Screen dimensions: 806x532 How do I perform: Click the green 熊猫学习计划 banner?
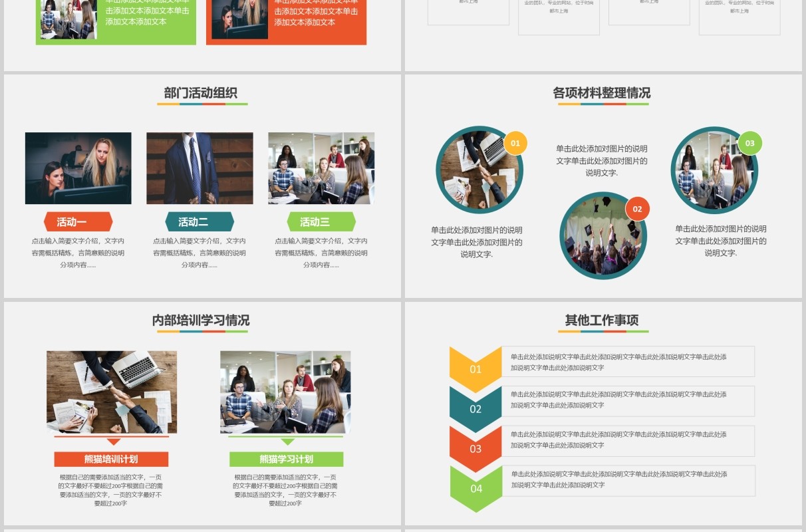[287, 460]
